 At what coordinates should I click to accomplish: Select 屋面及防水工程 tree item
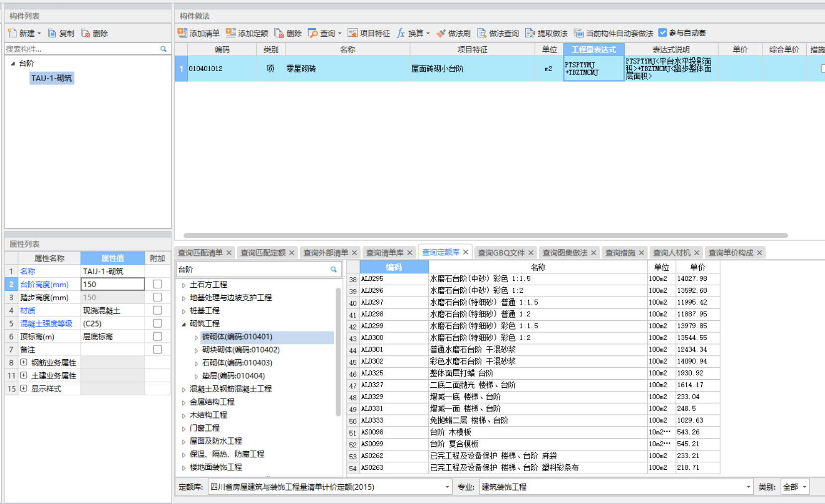pos(216,441)
